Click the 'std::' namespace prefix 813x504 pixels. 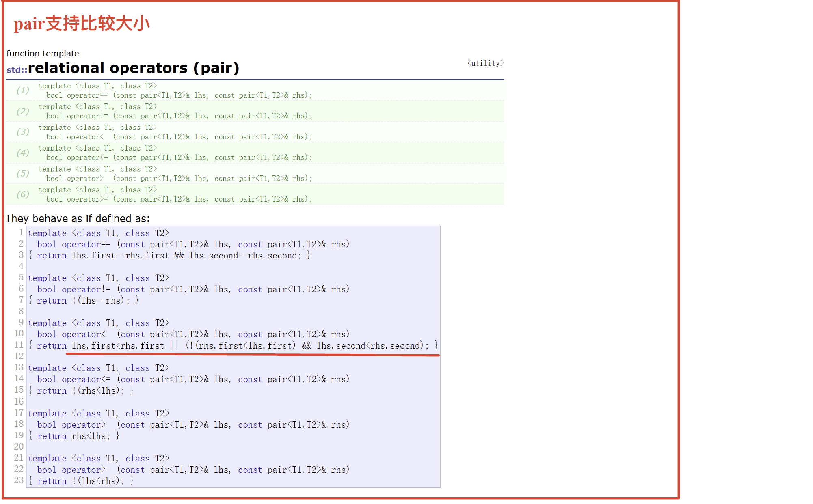tap(17, 69)
